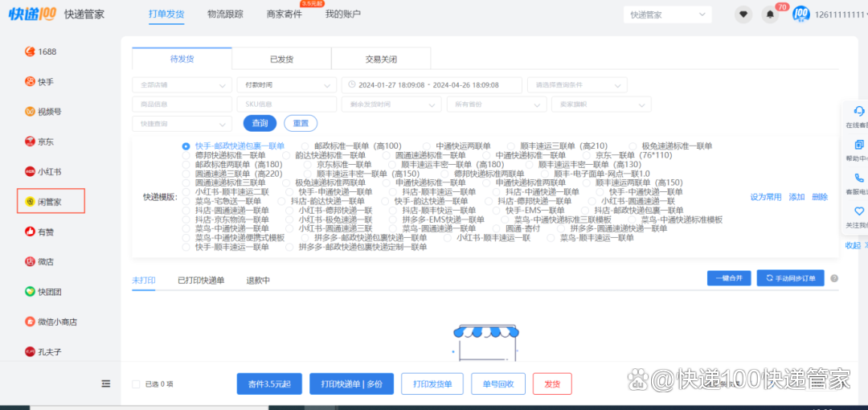Click 设为常用 link

[x=766, y=197]
